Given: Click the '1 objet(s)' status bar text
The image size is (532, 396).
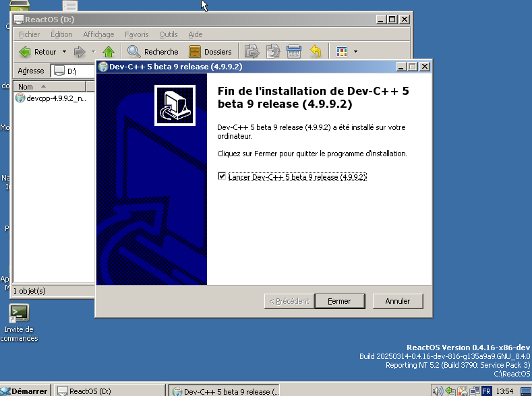Looking at the screenshot, I should pyautogui.click(x=30, y=291).
